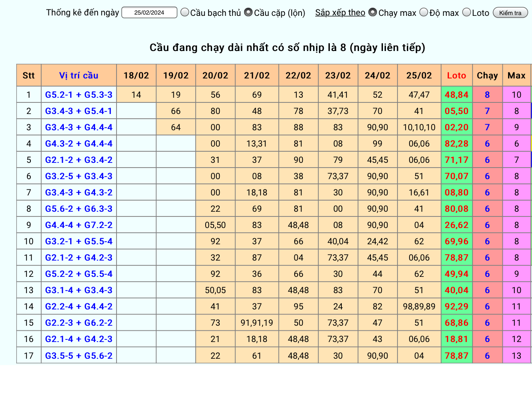This screenshot has height=393, width=532.
Task: Click the Kiểm tra button
Action: pos(510,13)
